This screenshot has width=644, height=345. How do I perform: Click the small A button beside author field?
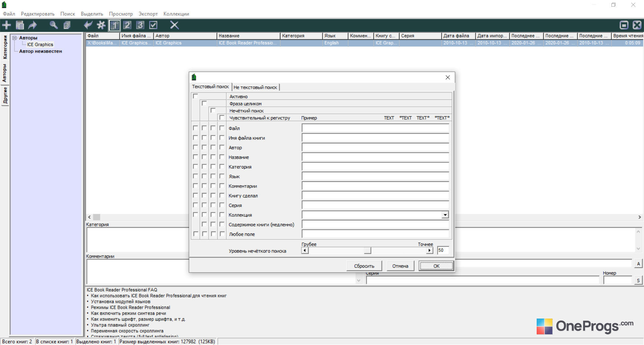tap(638, 264)
